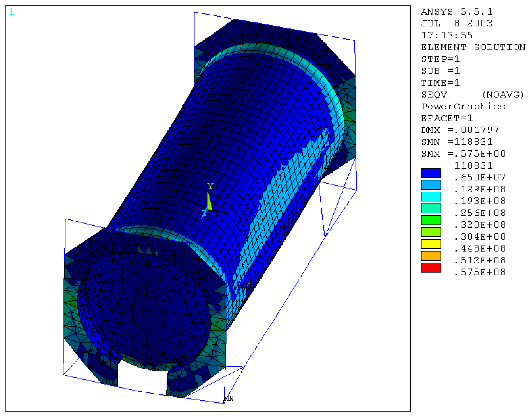This screenshot has height=418, width=532.
Task: Select the orange legend color swatch
Action: tap(431, 256)
